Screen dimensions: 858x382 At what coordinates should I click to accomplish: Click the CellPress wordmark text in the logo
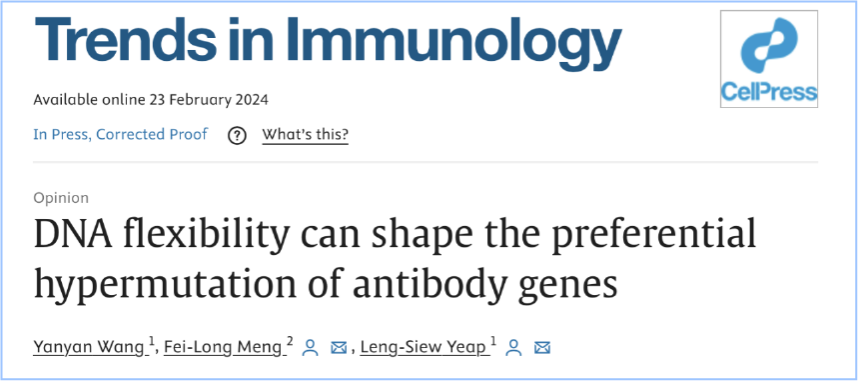[x=769, y=91]
